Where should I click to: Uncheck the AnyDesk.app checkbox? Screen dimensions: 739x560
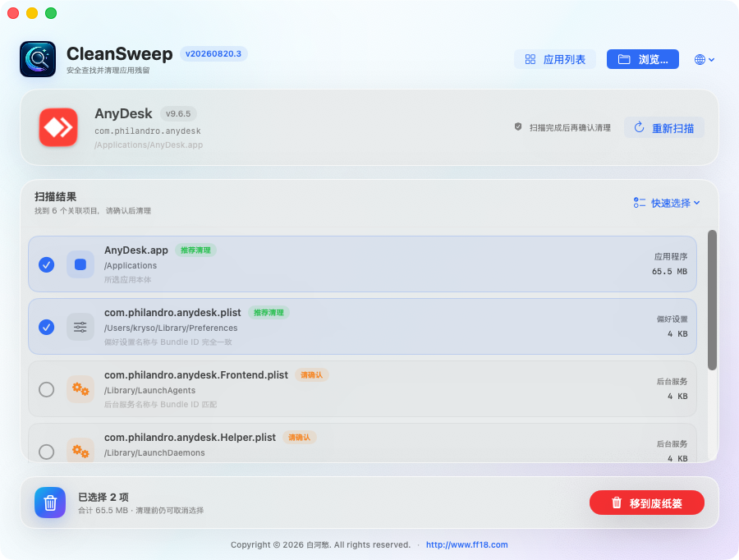(x=46, y=264)
